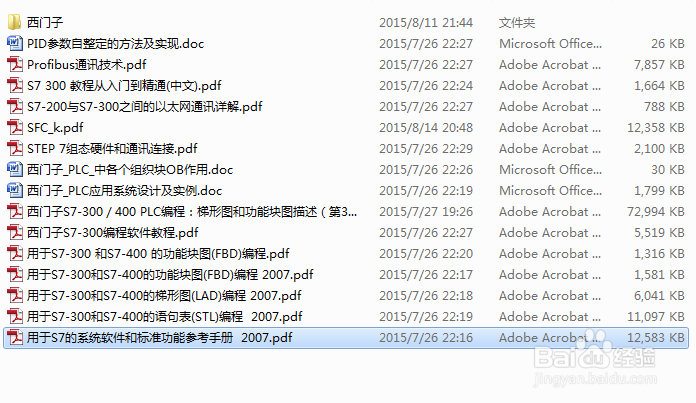Screen dimensions: 696x403
Task: Click the PDF icon of Profibus通讯技术.pdf
Action: [15, 64]
